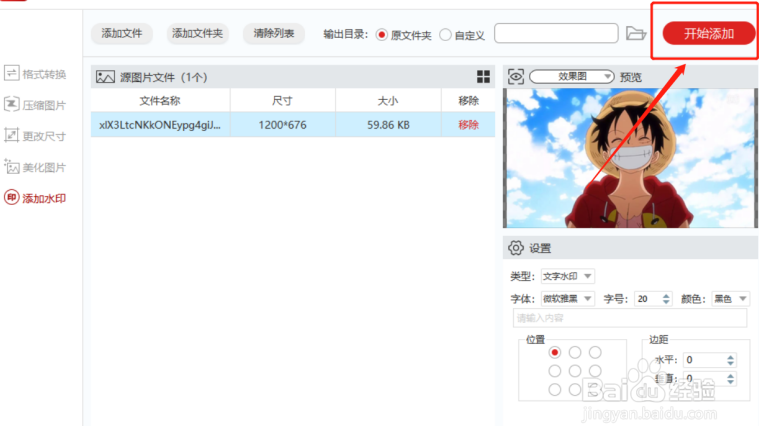Click the 压缩图片 compress icon

click(12, 105)
